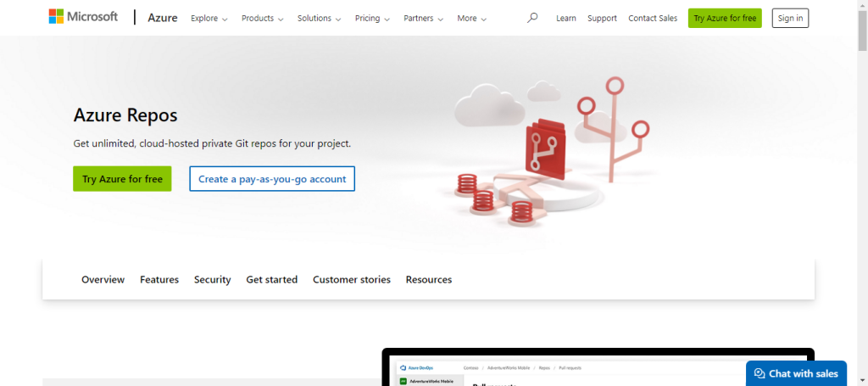Open the Pricing dropdown

372,19
